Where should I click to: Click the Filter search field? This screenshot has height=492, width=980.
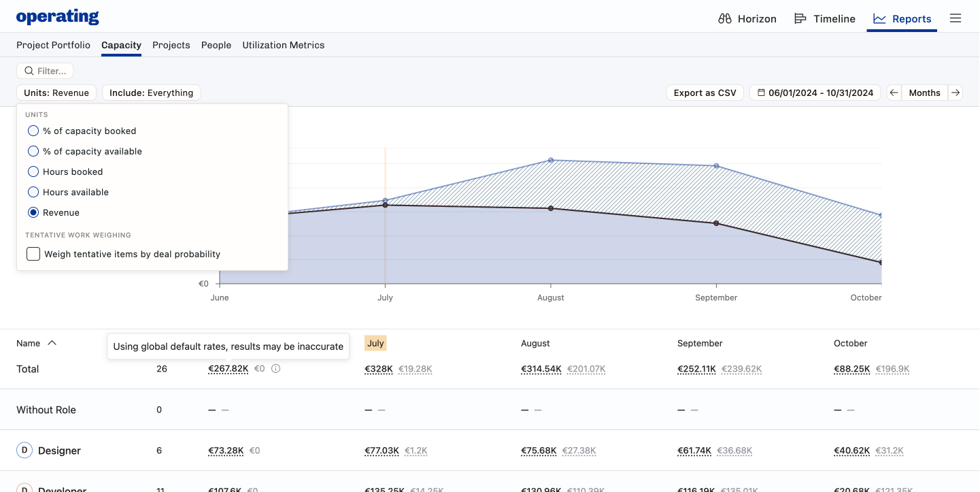45,71
